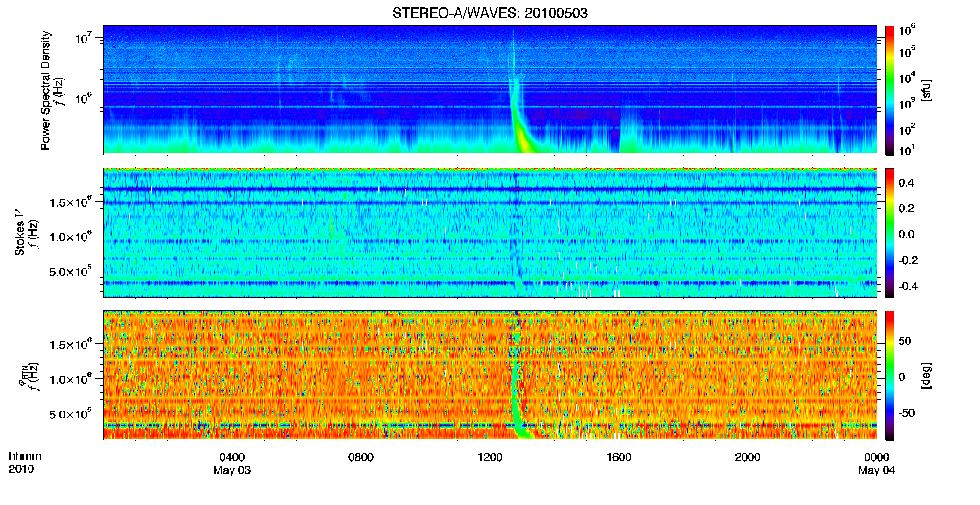The width and height of the screenshot is (980, 505).
Task: Click the φRTN degree colorbar
Action: tap(890, 375)
